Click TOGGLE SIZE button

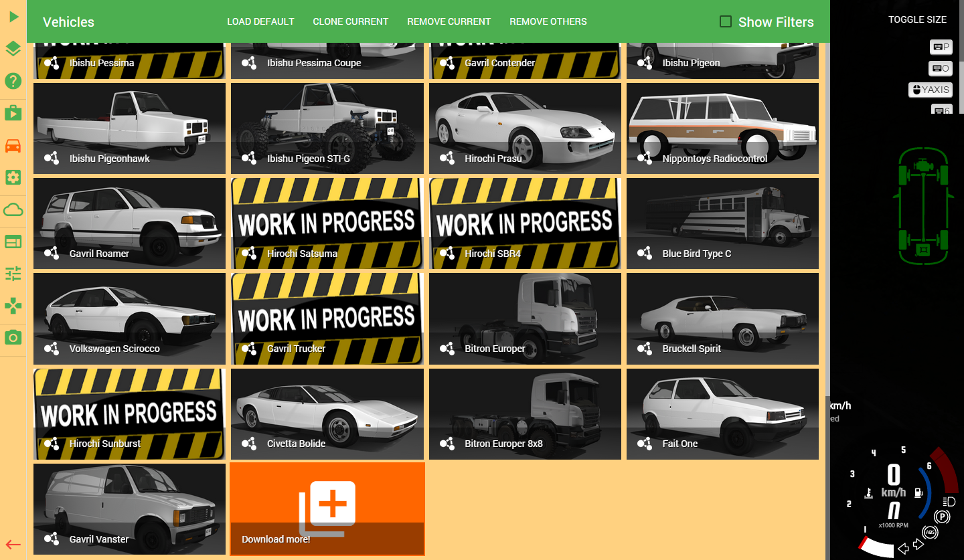(917, 19)
